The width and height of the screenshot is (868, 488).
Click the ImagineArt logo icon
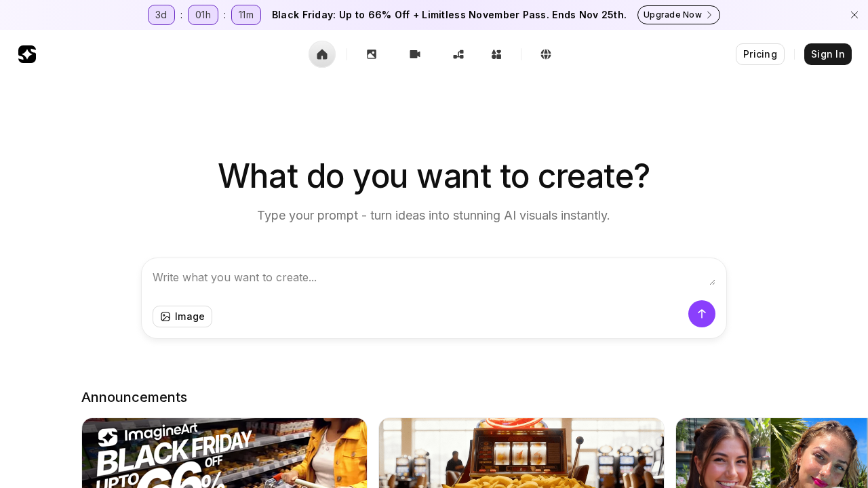pyautogui.click(x=27, y=54)
